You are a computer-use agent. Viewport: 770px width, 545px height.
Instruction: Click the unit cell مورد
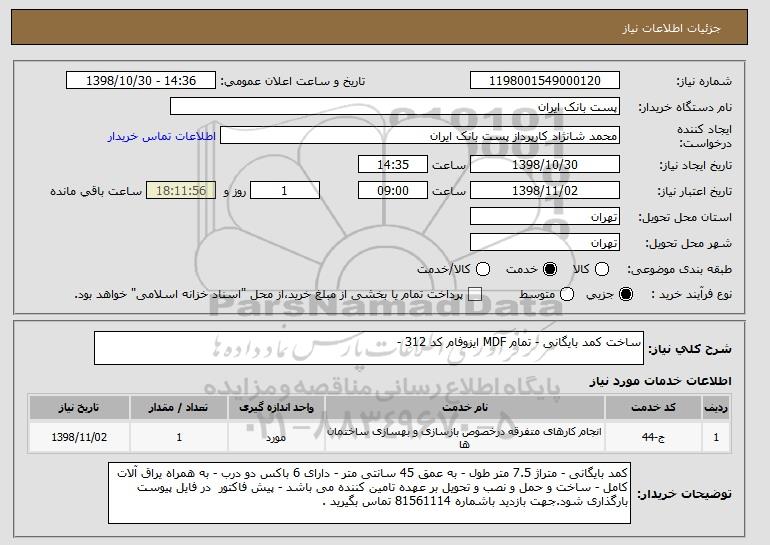click(276, 437)
